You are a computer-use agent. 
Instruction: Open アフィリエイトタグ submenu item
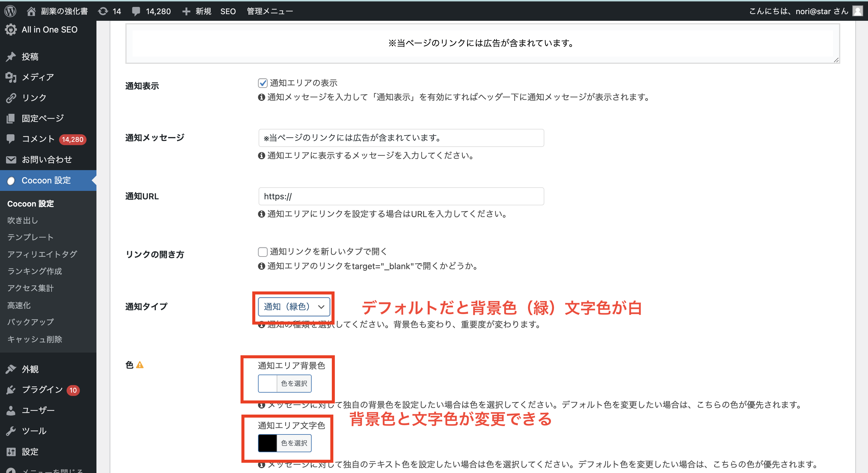click(x=42, y=254)
